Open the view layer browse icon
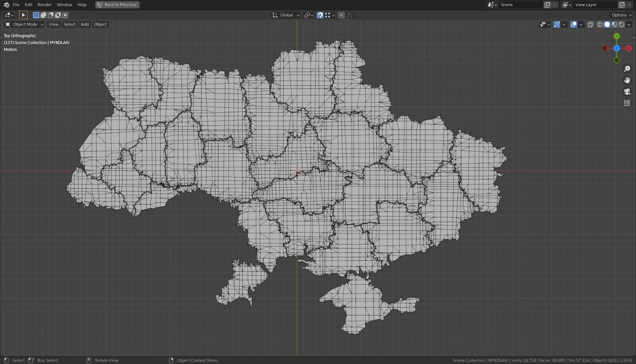Image resolution: width=636 pixels, height=364 pixels. point(567,4)
